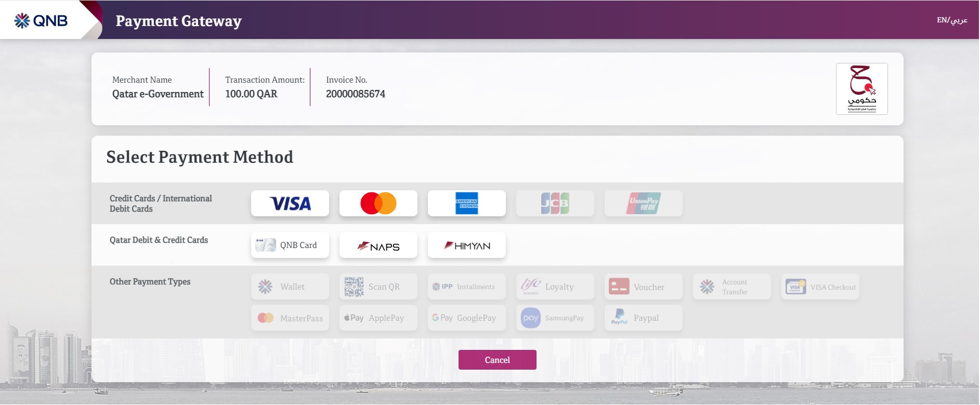The width and height of the screenshot is (980, 405).
Task: Pay with ApplePay
Action: pyautogui.click(x=378, y=318)
